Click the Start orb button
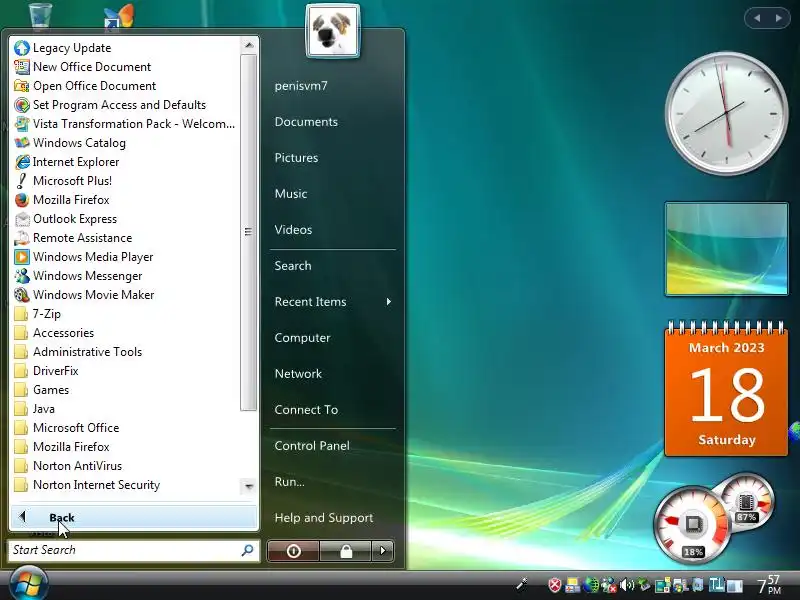800x600 pixels. coord(28,583)
